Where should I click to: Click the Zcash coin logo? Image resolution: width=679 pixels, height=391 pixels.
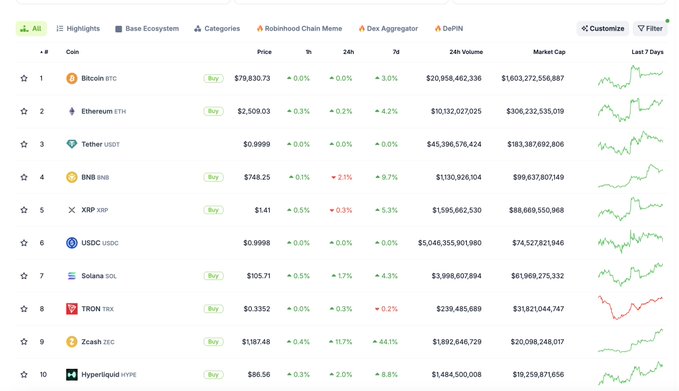[x=71, y=342]
